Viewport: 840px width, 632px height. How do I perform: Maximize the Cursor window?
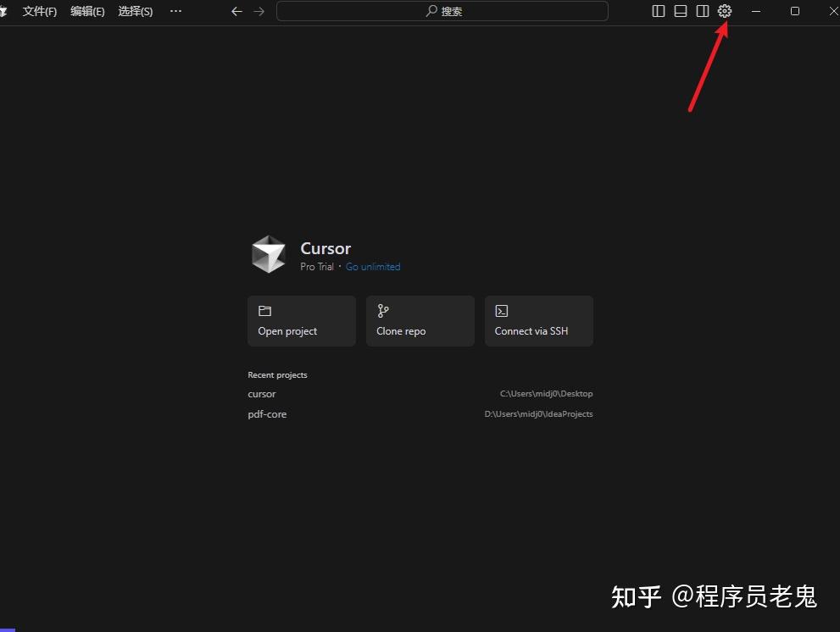click(795, 11)
